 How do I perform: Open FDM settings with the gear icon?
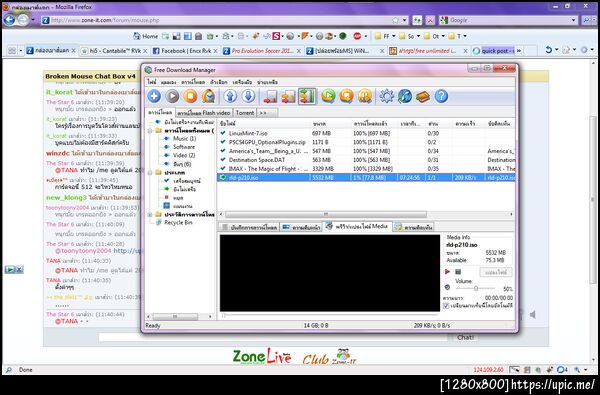pos(386,96)
